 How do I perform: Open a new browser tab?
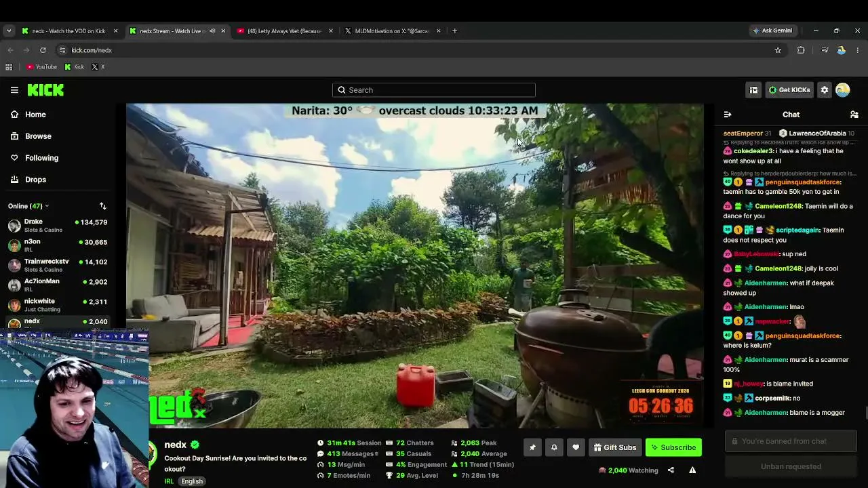[454, 30]
